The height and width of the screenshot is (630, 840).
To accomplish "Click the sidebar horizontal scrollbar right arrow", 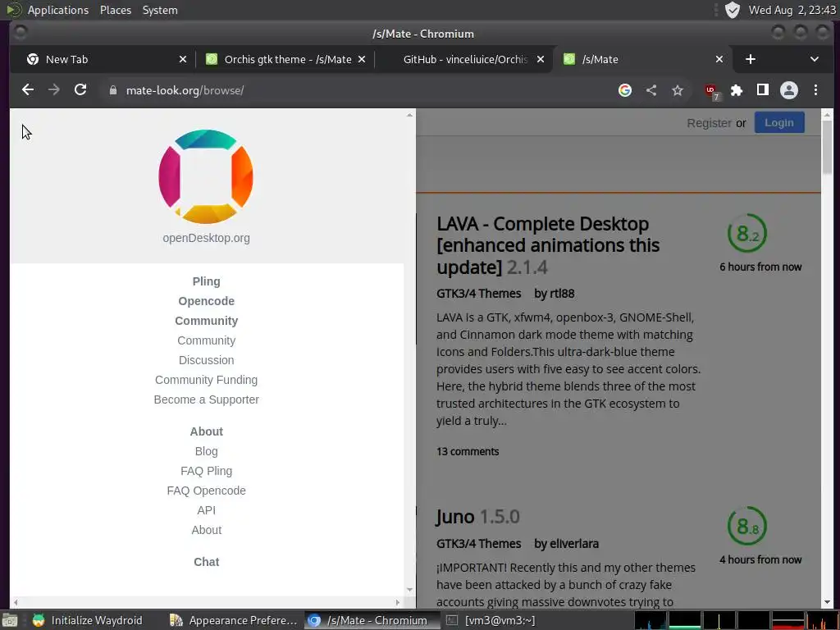I will point(398,602).
